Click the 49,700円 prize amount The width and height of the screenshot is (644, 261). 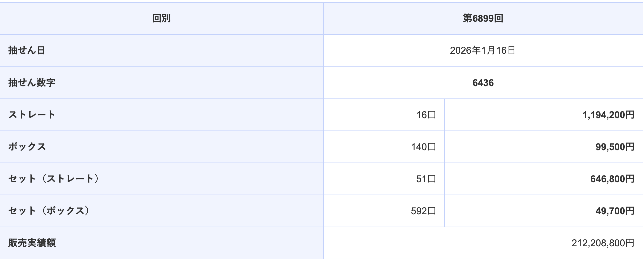tap(615, 211)
